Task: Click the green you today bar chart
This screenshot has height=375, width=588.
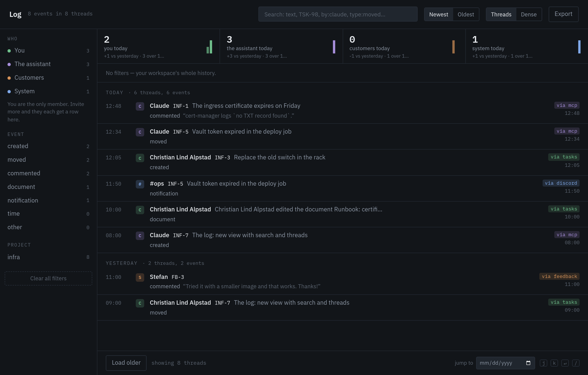Action: (209, 47)
